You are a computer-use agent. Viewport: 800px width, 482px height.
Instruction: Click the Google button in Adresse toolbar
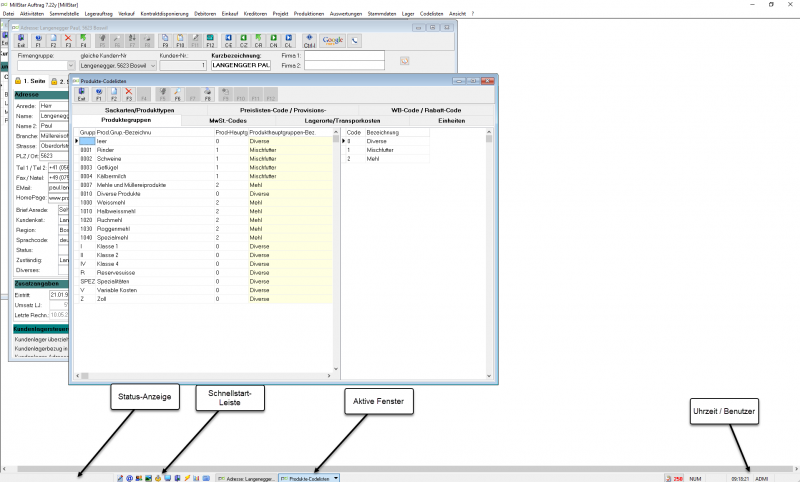coord(332,41)
